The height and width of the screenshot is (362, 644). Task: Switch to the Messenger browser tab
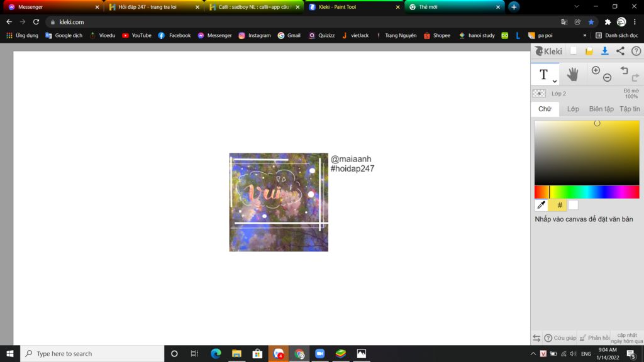[52, 7]
